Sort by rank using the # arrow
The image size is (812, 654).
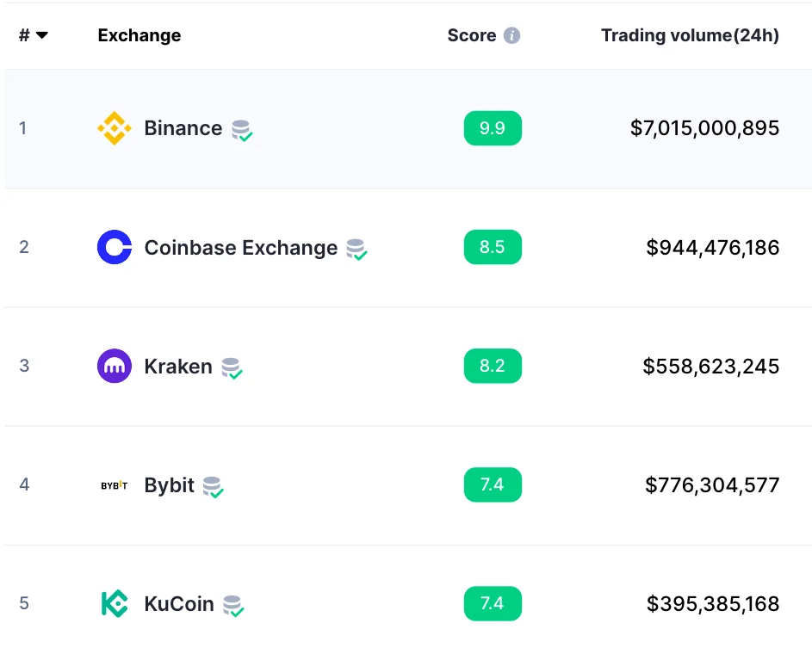[41, 35]
